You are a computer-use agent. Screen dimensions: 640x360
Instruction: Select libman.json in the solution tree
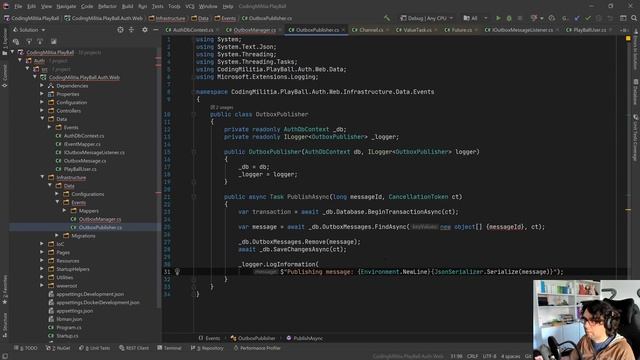69,319
